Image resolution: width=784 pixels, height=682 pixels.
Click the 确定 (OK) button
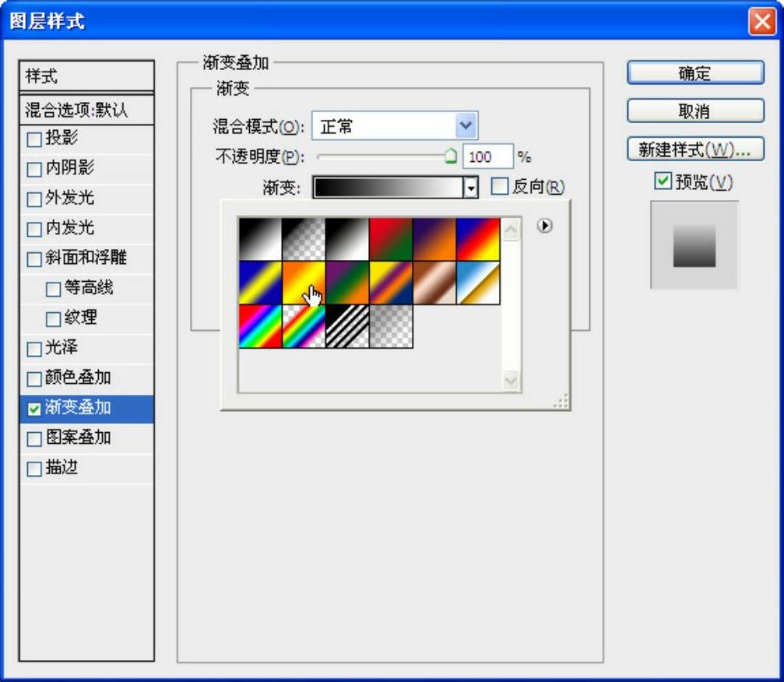(x=695, y=74)
